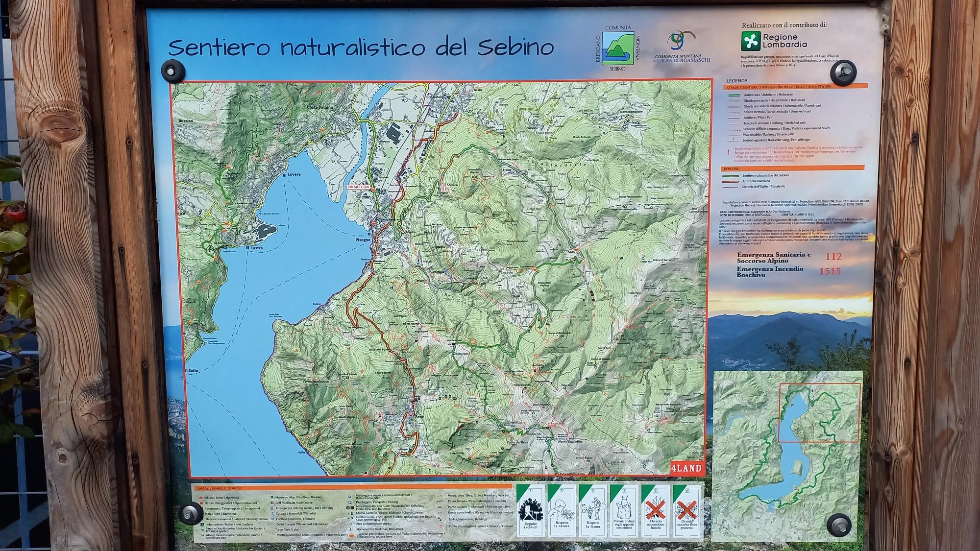Select the 'Rispetta la fauna' pictogram
Screen dimensions: 980x551
(x=593, y=510)
